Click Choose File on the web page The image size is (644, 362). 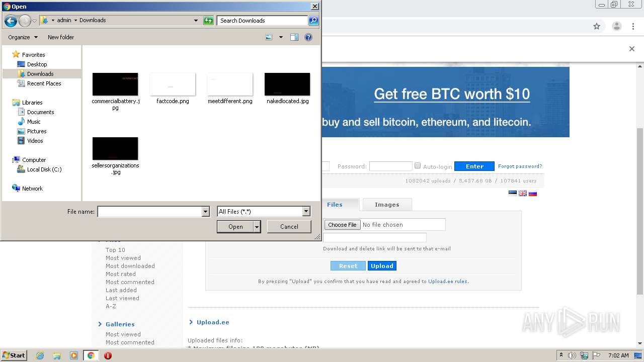click(x=342, y=225)
